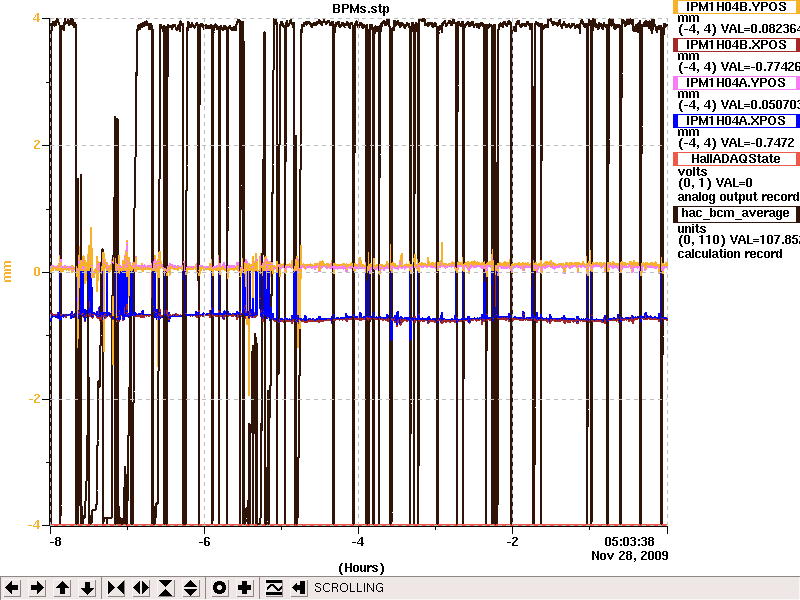Viewport: 800px width, 600px height.
Task: Click the y-axis tick label 0
Action: pos(37,272)
